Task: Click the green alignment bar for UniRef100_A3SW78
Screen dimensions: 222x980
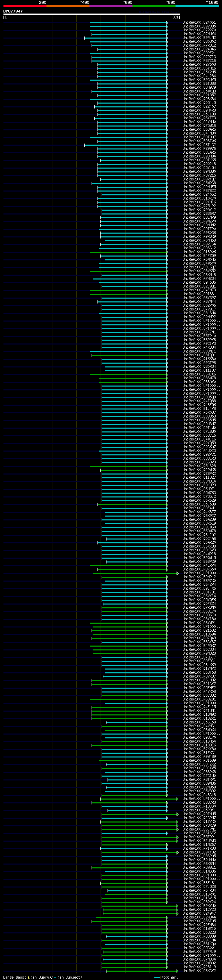Action: point(133,378)
